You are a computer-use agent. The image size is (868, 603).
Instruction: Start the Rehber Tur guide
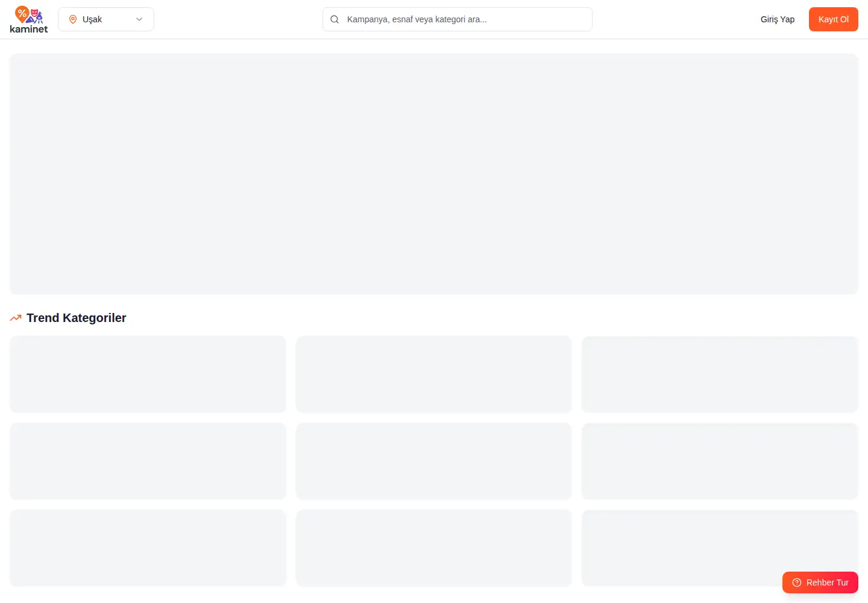820,582
